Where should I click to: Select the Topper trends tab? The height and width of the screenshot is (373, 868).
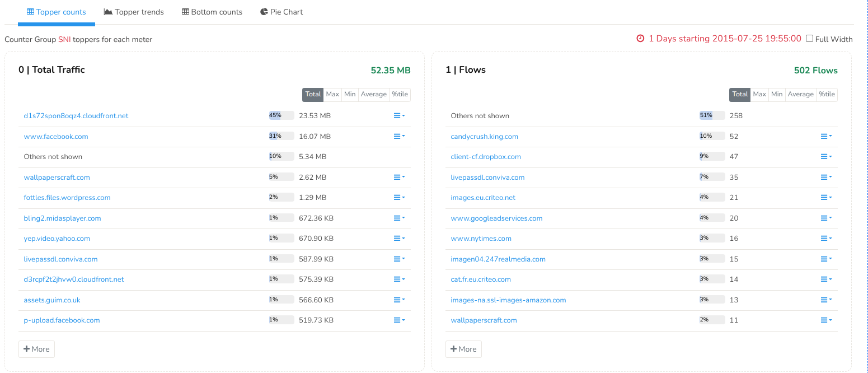[134, 12]
